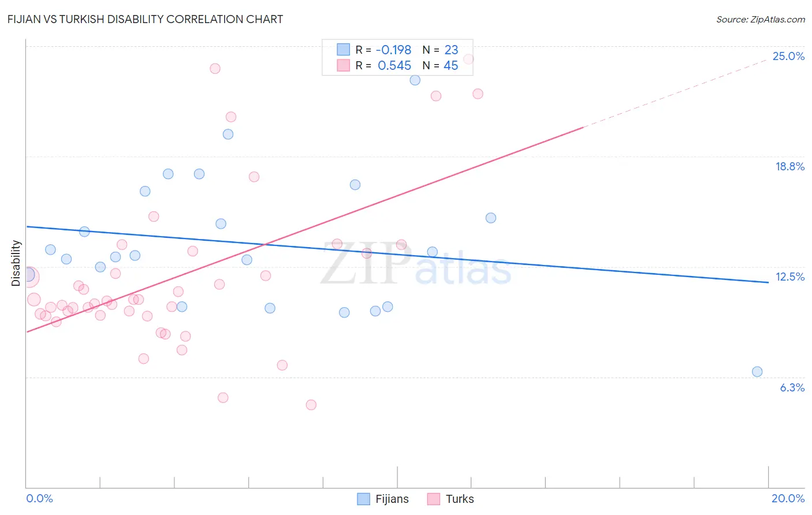Select the Turks legend label
This screenshot has width=812, height=515.
click(460, 499)
